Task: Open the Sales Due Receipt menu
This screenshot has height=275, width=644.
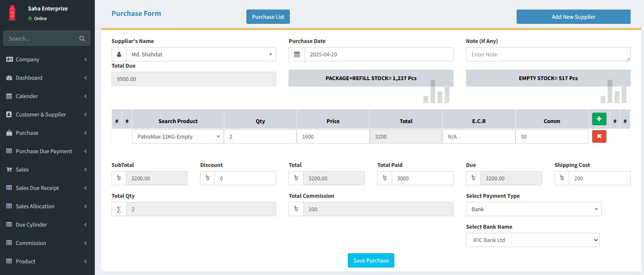Action: pyautogui.click(x=47, y=188)
